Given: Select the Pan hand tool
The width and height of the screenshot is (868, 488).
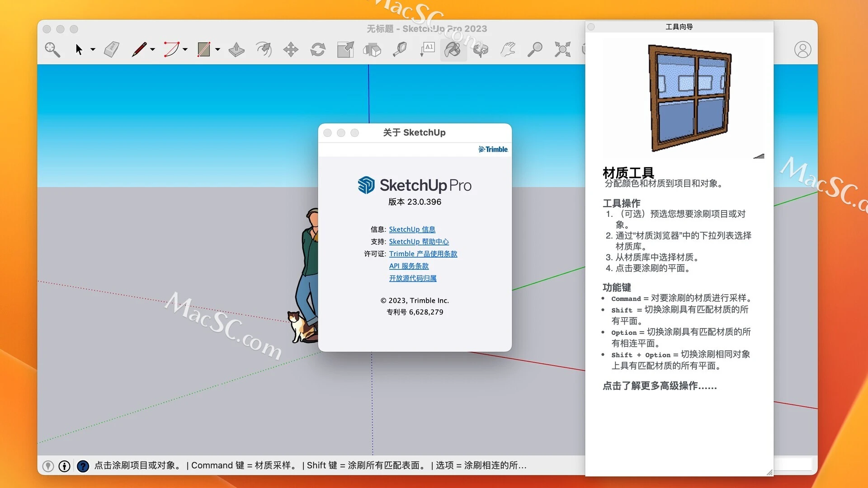Looking at the screenshot, I should click(x=508, y=50).
